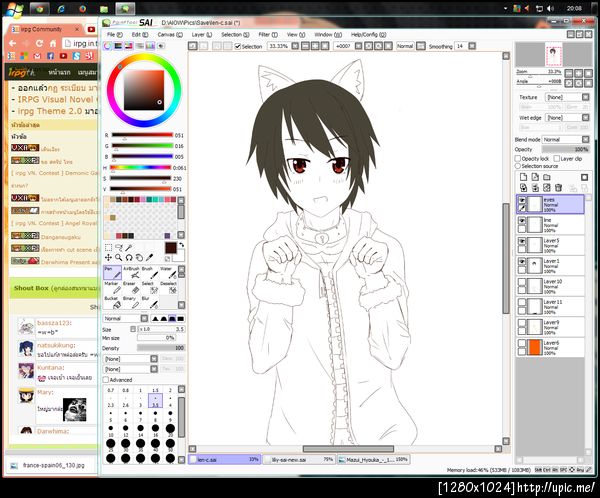
Task: Select the Layer6 orange thumbnail
Action: pos(535,348)
